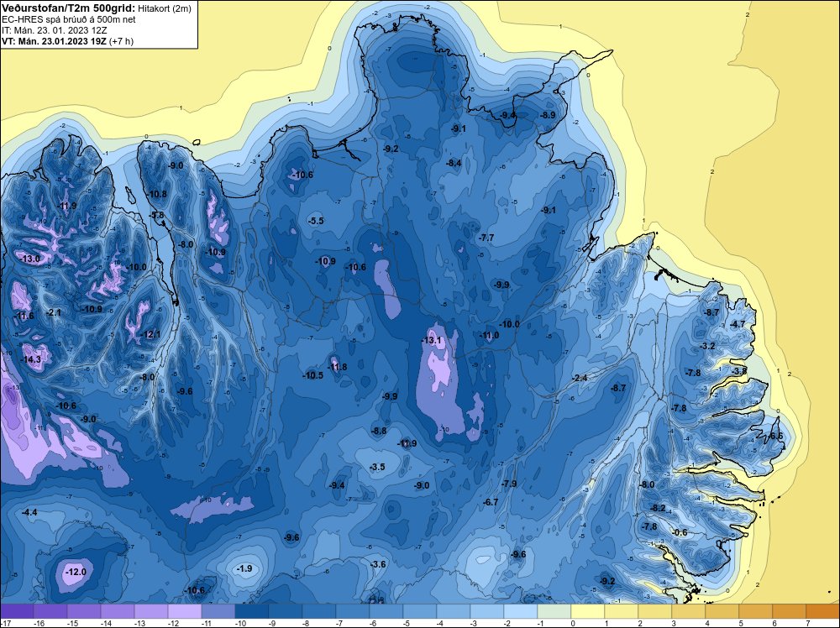Select the legend color labeled -13
This screenshot has height=628, width=840.
point(151,611)
